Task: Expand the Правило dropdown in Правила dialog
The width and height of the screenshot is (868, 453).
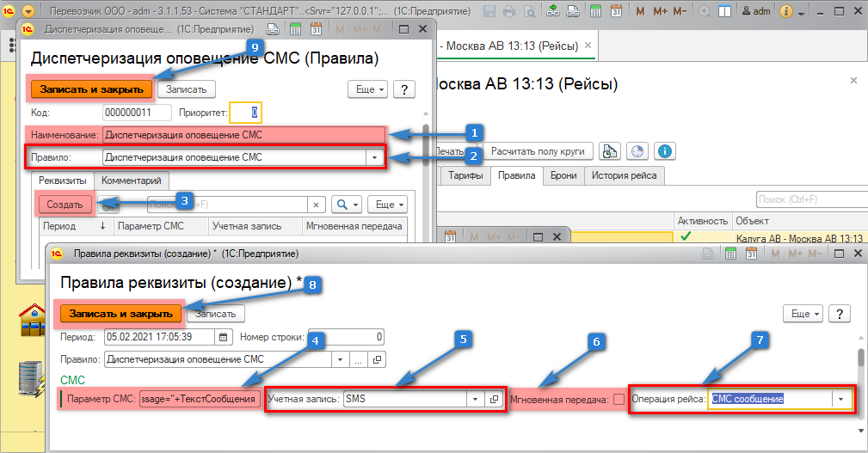Action: tap(374, 157)
